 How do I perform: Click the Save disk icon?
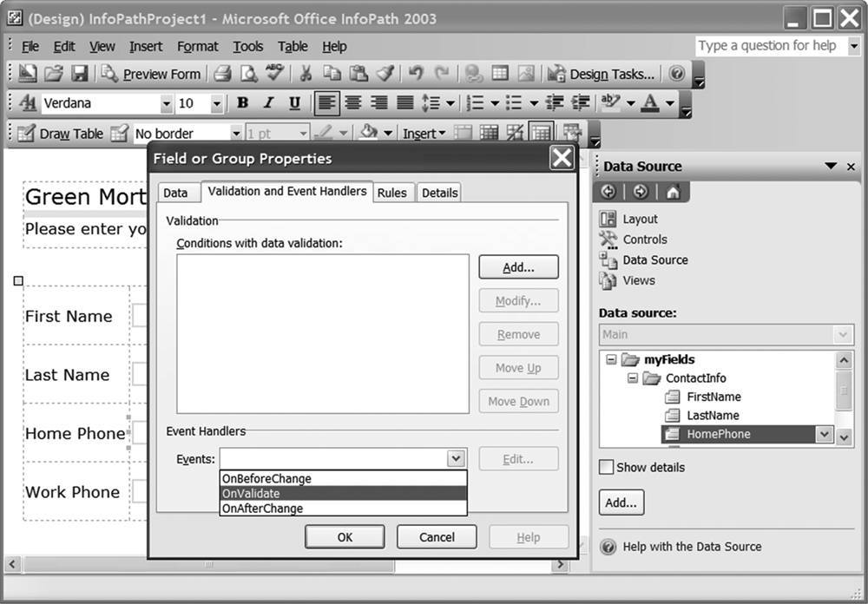pos(80,74)
